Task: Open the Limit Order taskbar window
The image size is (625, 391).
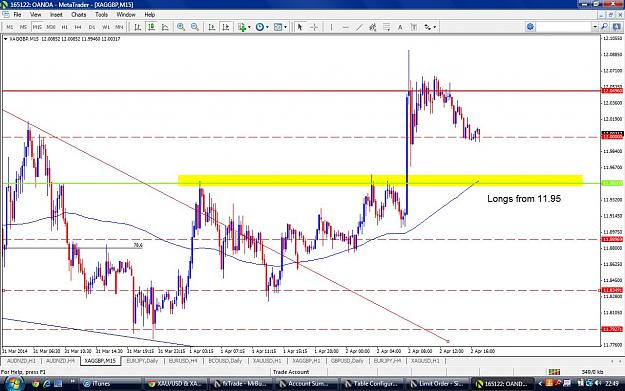Action: [437, 384]
